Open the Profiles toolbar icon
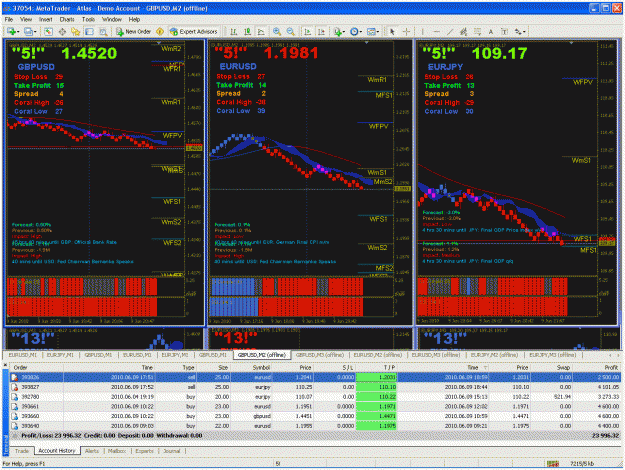 click(28, 31)
